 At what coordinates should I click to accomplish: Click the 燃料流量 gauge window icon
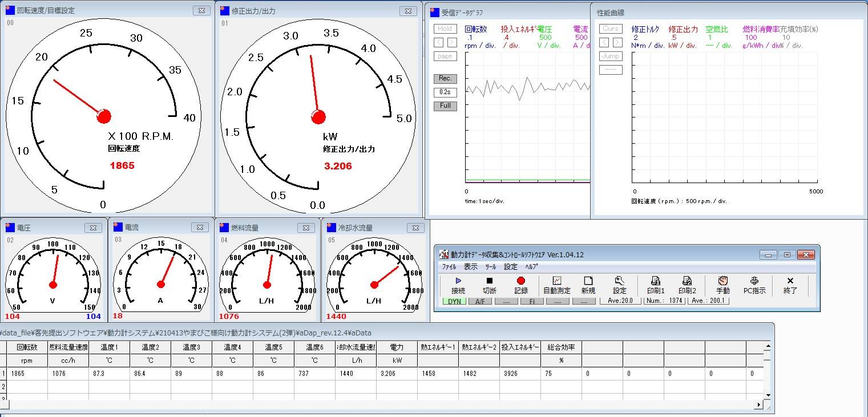pos(224,227)
